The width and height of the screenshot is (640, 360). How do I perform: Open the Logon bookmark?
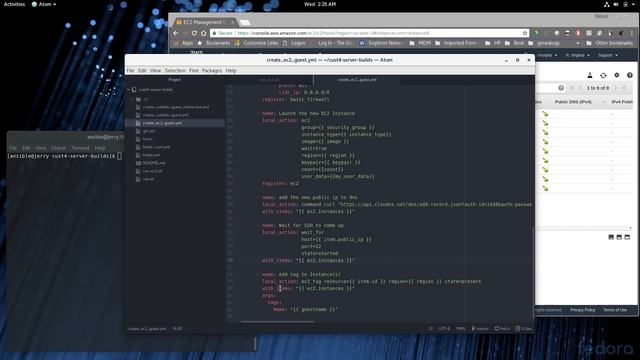coord(294,43)
